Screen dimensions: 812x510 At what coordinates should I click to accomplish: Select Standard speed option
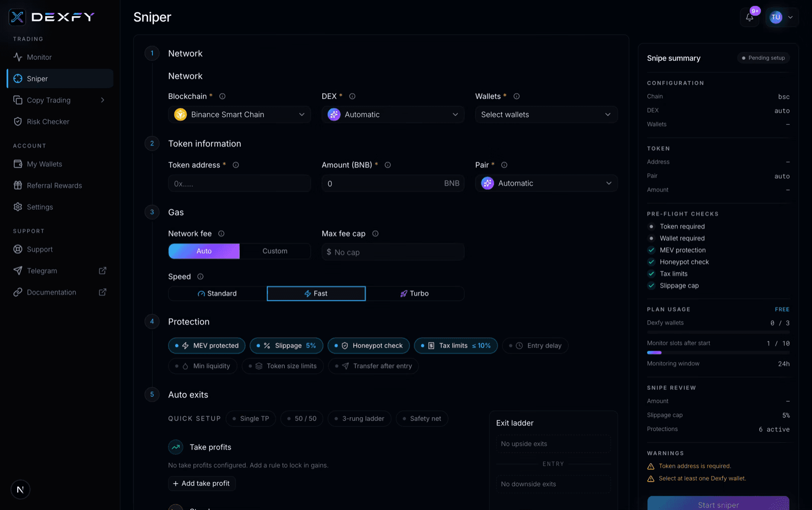click(218, 293)
